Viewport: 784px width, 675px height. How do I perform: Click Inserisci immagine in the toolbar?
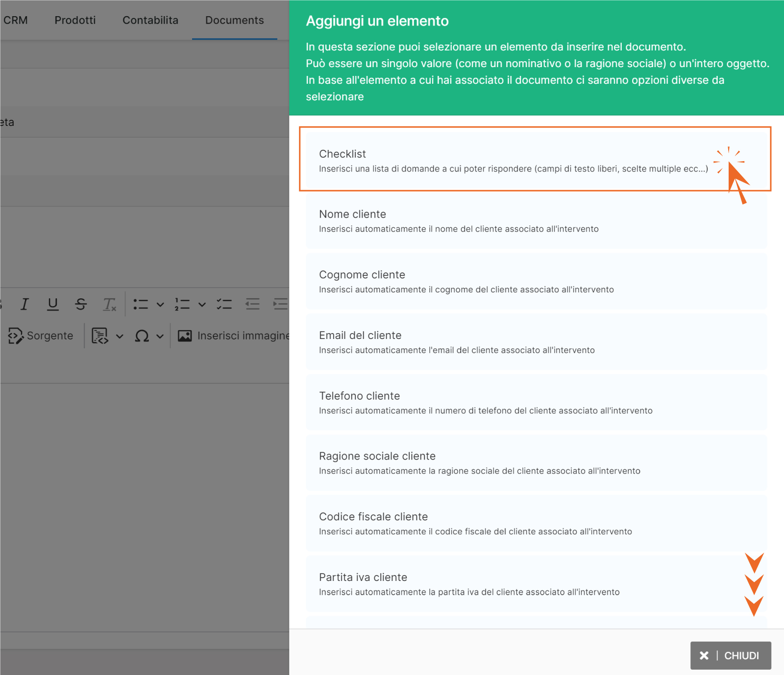point(234,336)
